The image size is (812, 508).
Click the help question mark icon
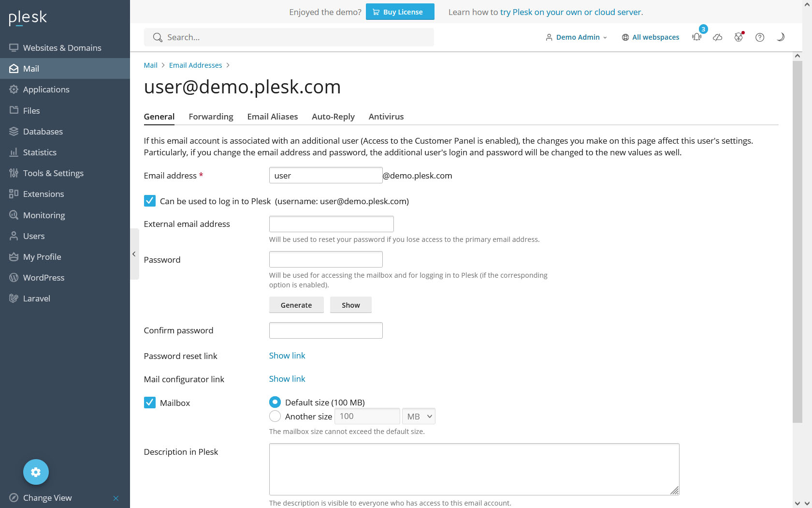pyautogui.click(x=760, y=37)
